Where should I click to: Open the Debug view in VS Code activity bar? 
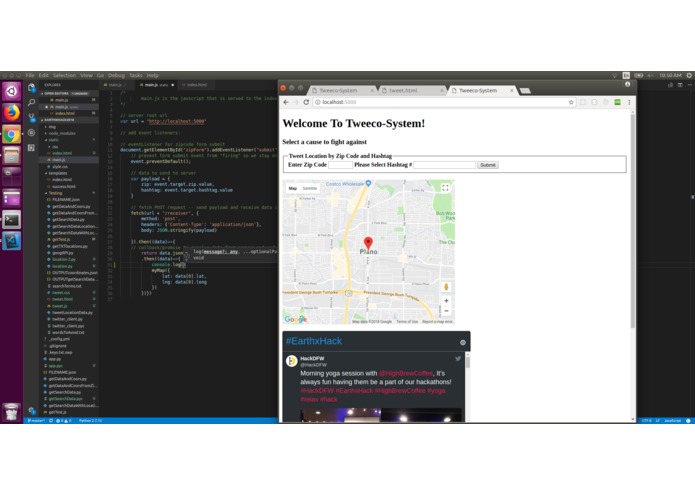click(x=31, y=132)
